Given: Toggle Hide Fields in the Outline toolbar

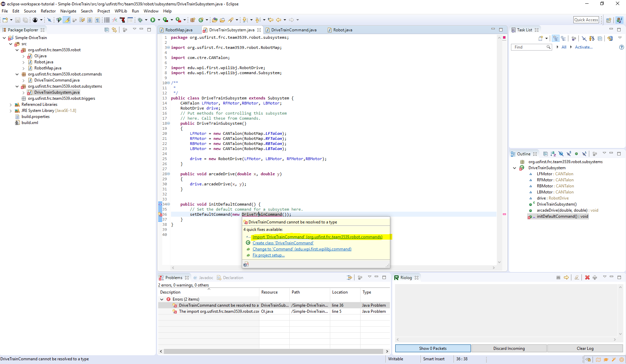Looking at the screenshot, I should 561,154.
